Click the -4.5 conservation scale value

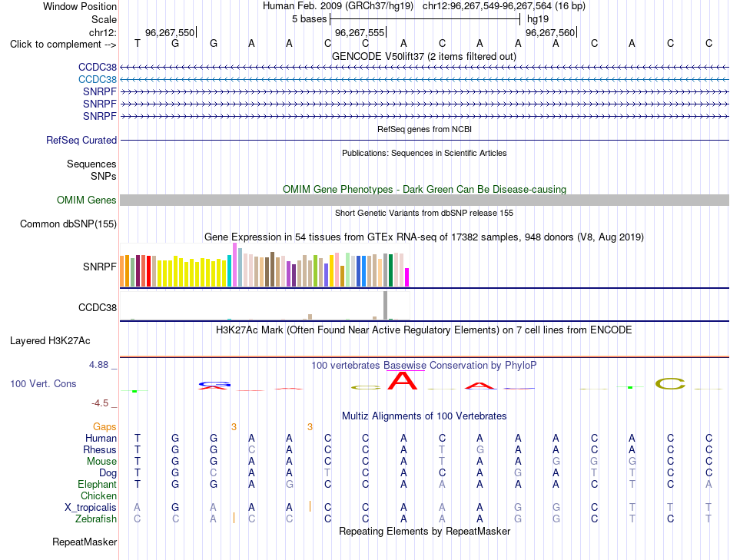pyautogui.click(x=100, y=403)
